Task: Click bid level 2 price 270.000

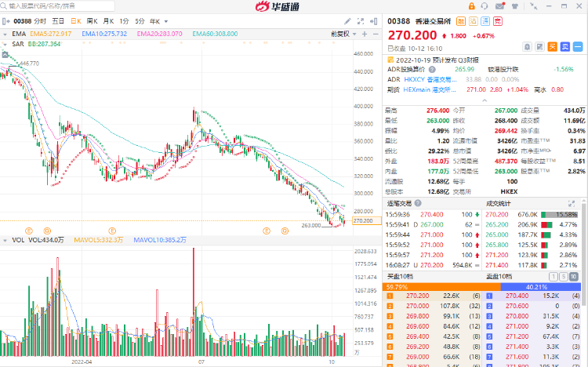Action: [x=417, y=306]
